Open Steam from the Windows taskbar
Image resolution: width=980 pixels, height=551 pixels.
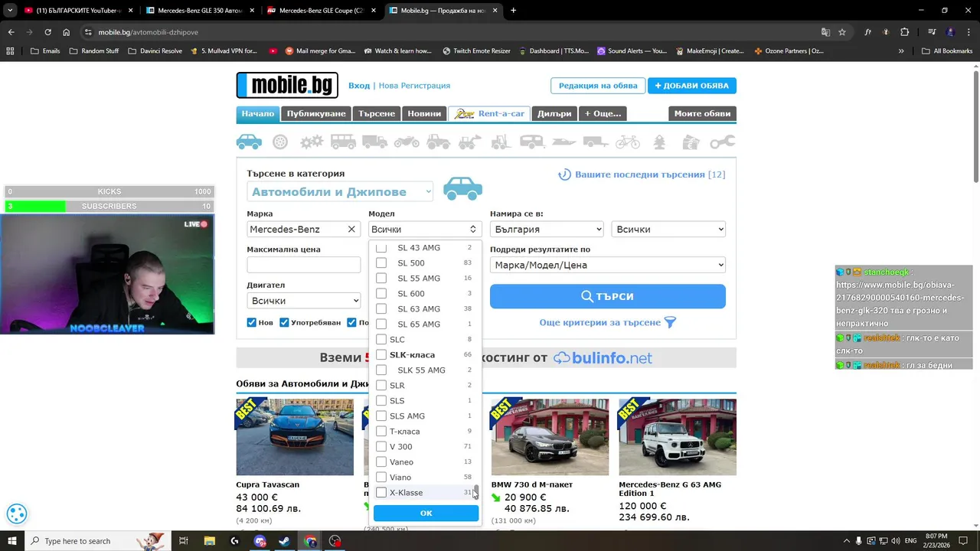pyautogui.click(x=284, y=541)
